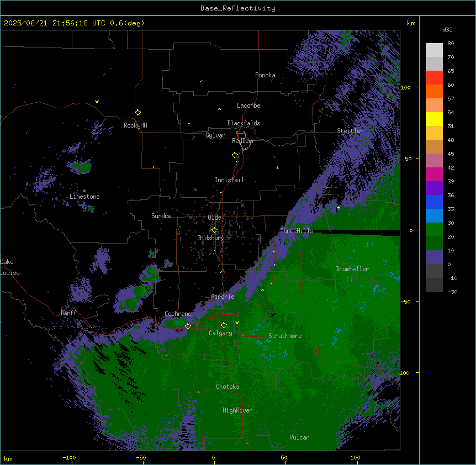476x465 pixels.
Task: Click the asterisk marker above Limestone
Action: coord(84,191)
